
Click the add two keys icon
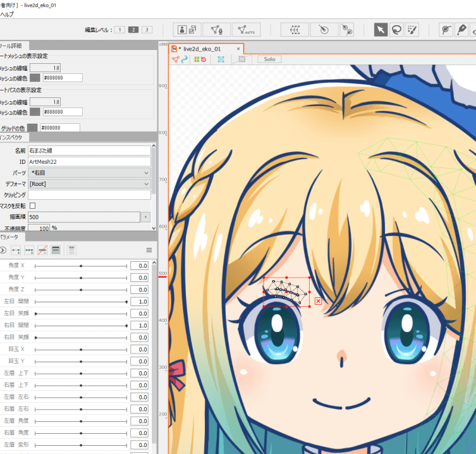(16, 250)
